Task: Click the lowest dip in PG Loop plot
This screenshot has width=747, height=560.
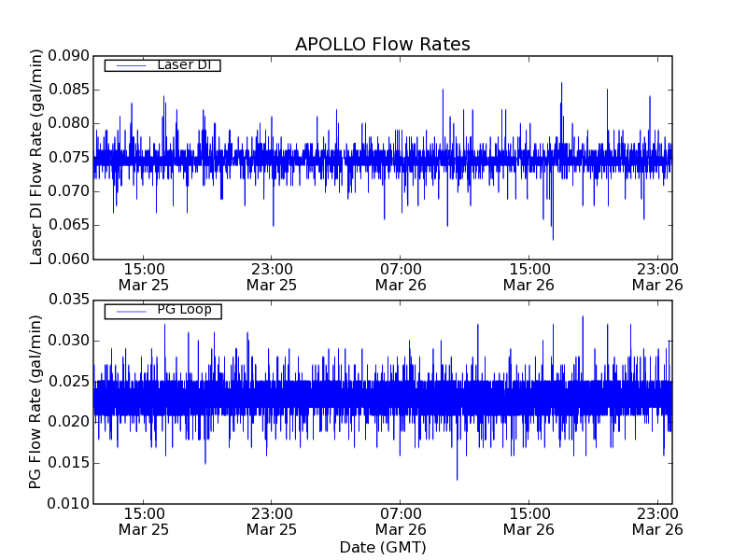Action: tap(457, 479)
